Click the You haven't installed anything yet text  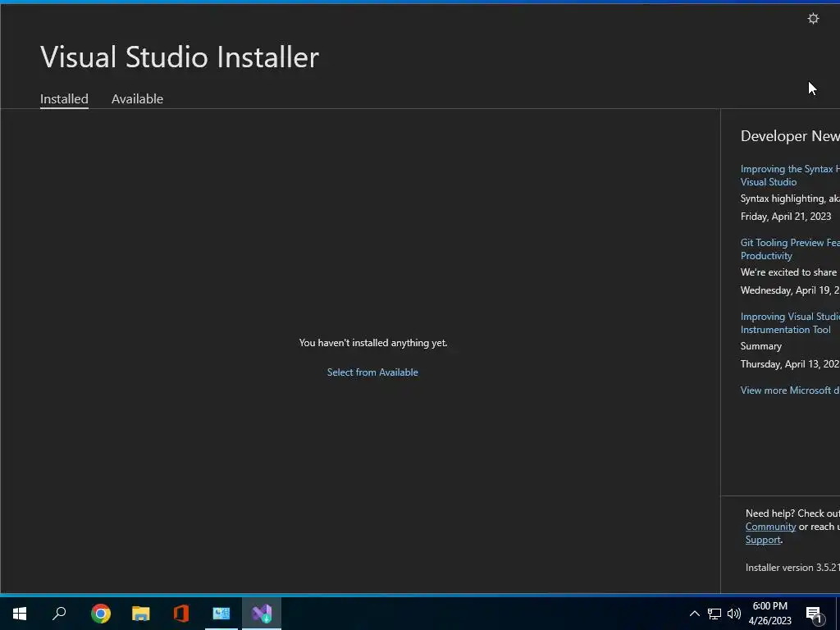click(373, 343)
